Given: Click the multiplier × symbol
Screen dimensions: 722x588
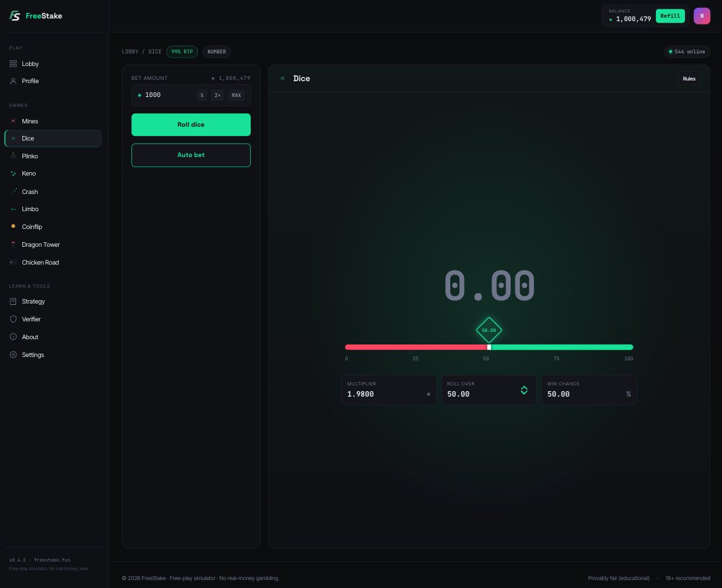Looking at the screenshot, I should click(x=428, y=394).
